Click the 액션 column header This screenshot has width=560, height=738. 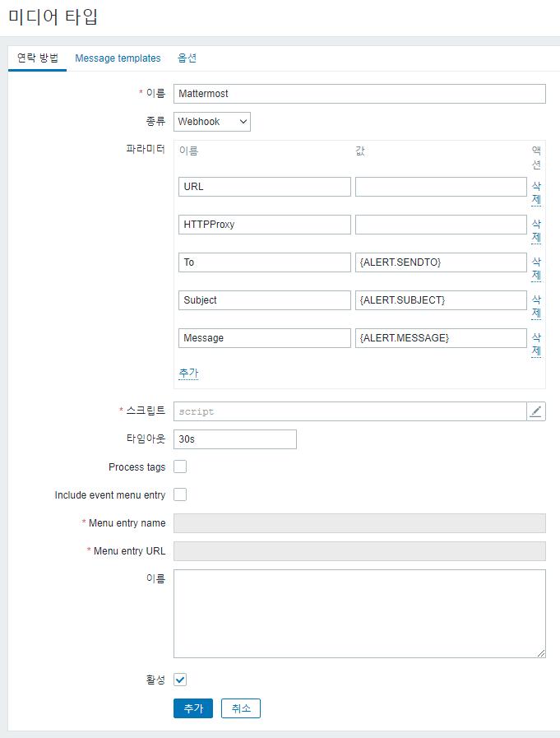(x=536, y=158)
